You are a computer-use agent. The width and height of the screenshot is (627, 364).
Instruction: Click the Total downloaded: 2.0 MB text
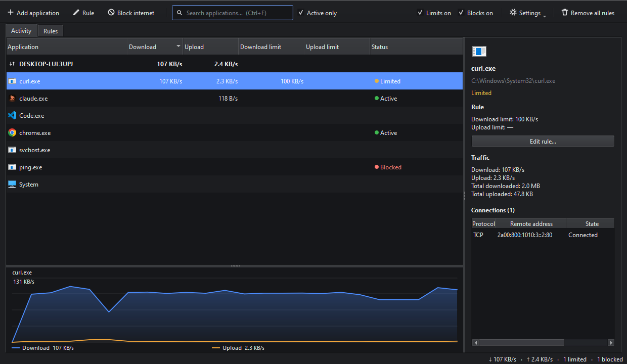click(x=505, y=186)
